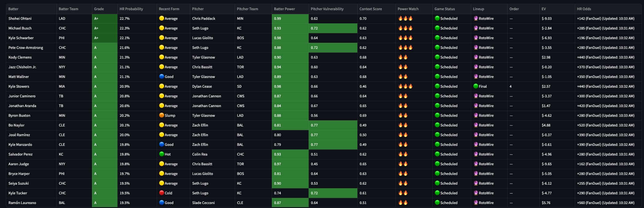Click green Hot icon for Salvador Perez

(x=161, y=154)
